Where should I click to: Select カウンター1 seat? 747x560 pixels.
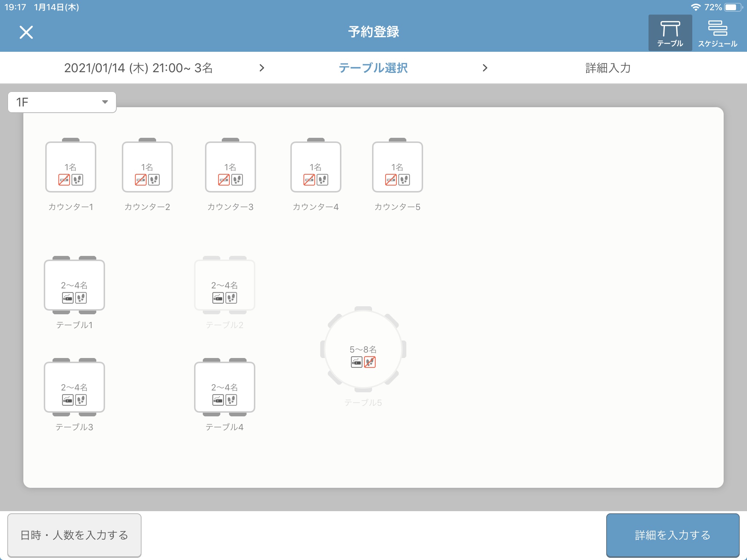71,167
